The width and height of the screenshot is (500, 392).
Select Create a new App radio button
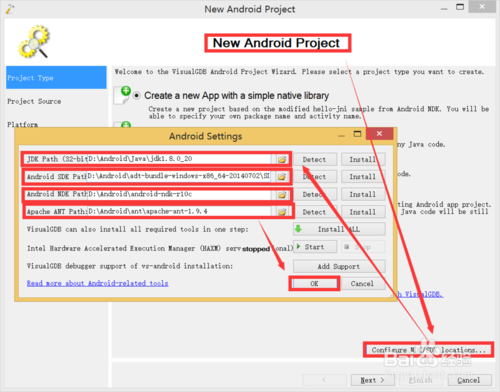[137, 96]
